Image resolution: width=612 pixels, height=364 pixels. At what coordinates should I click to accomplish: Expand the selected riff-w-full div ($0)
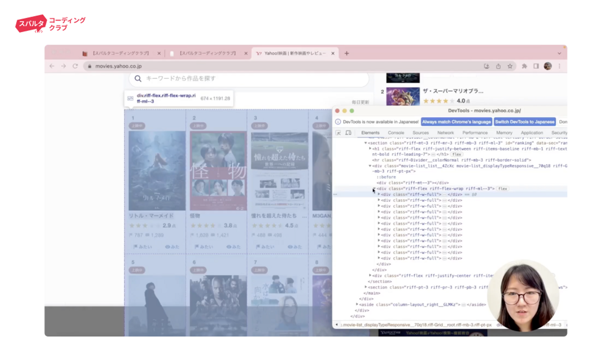(x=379, y=195)
